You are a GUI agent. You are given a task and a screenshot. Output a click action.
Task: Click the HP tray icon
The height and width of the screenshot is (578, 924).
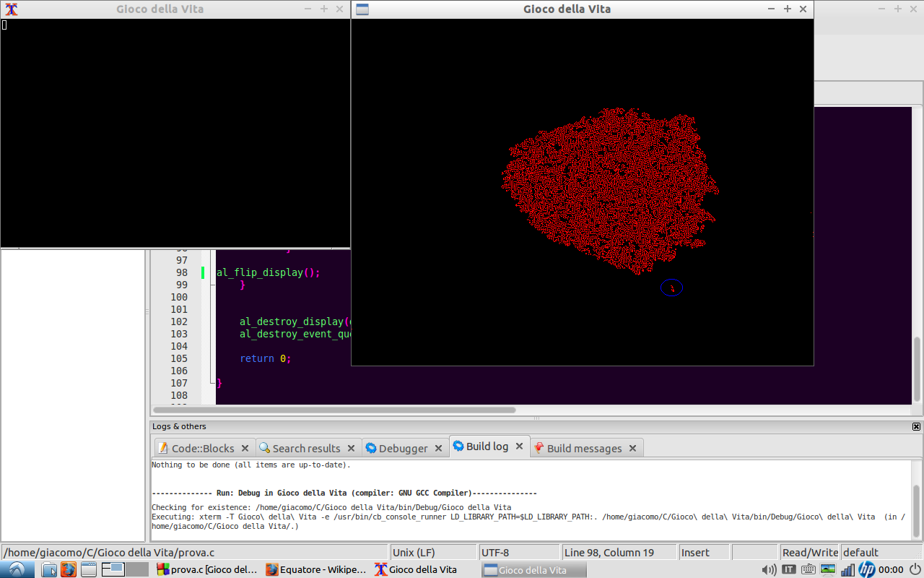click(x=867, y=570)
